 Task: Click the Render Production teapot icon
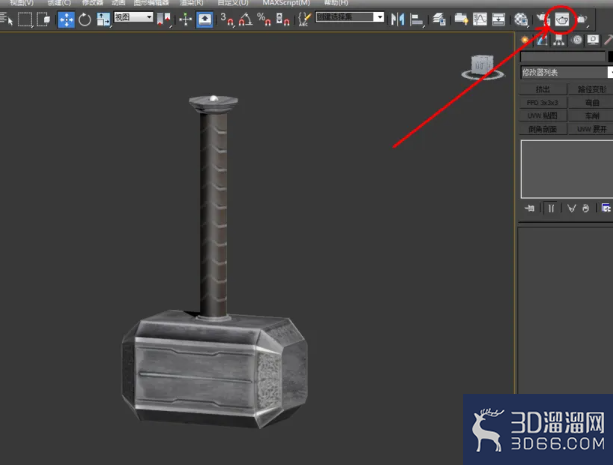point(582,20)
